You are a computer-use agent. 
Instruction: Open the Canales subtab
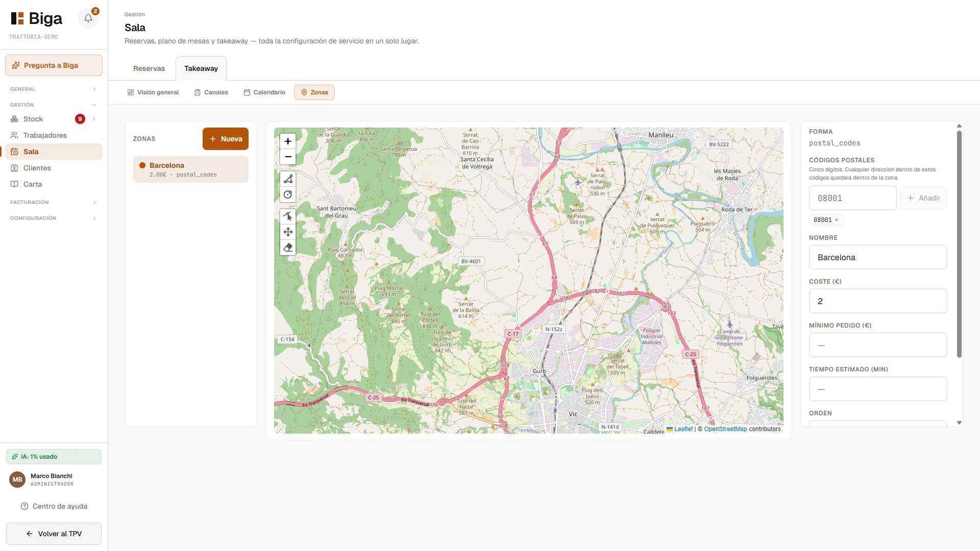(x=211, y=92)
